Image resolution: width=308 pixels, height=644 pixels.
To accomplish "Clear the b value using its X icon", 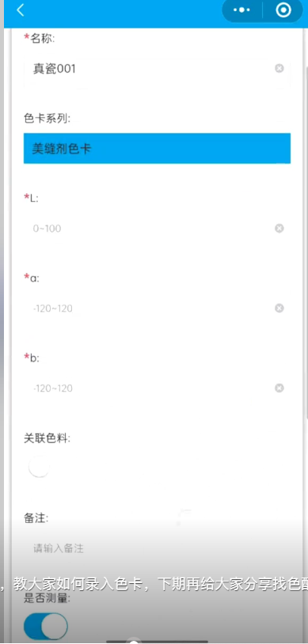I will pyautogui.click(x=279, y=388).
